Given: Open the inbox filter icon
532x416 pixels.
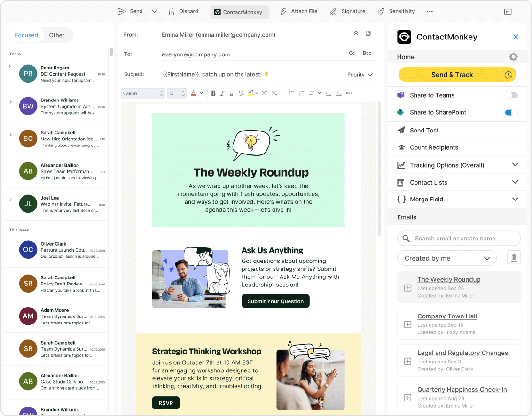Looking at the screenshot, I should (x=104, y=35).
